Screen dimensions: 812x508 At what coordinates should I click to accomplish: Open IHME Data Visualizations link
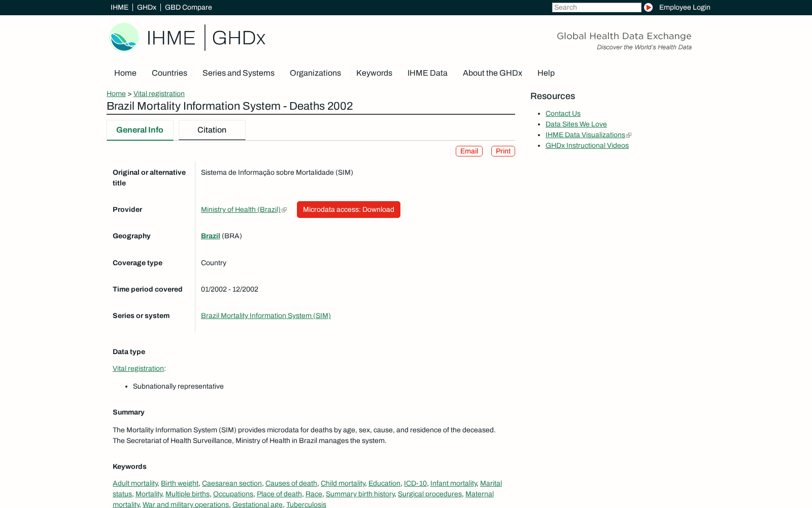(x=585, y=135)
